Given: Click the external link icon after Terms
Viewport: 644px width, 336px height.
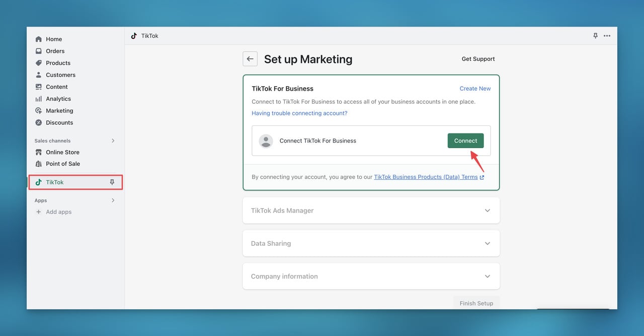Looking at the screenshot, I should click(x=482, y=177).
